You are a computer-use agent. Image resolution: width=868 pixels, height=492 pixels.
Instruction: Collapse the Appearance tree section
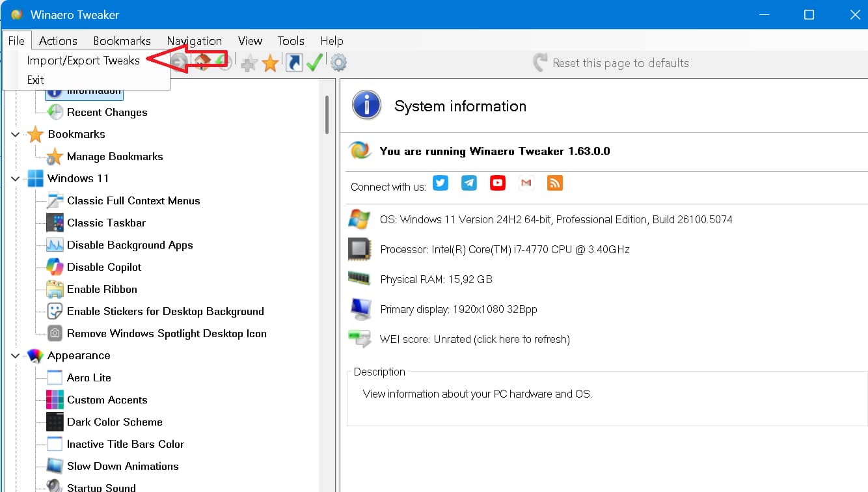pos(16,356)
